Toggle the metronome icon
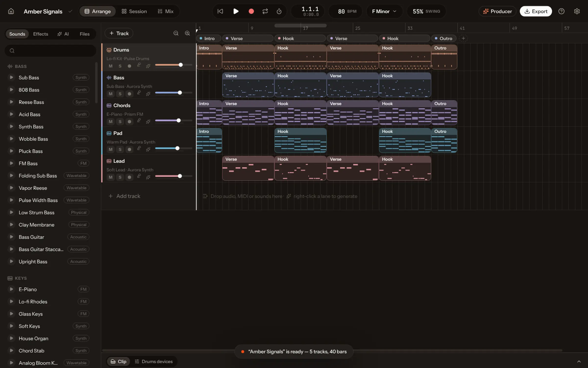 click(x=279, y=11)
